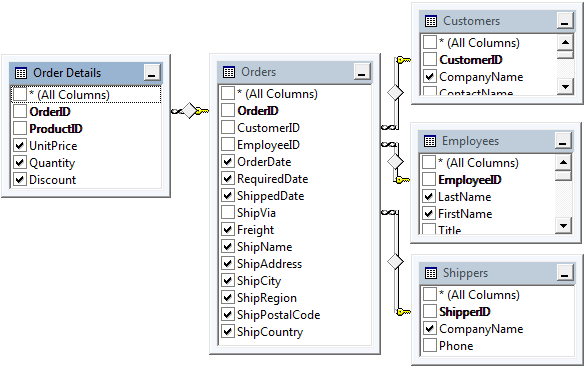The image size is (586, 368).
Task: Uncheck ShippedDate in Orders
Action: pos(228,196)
